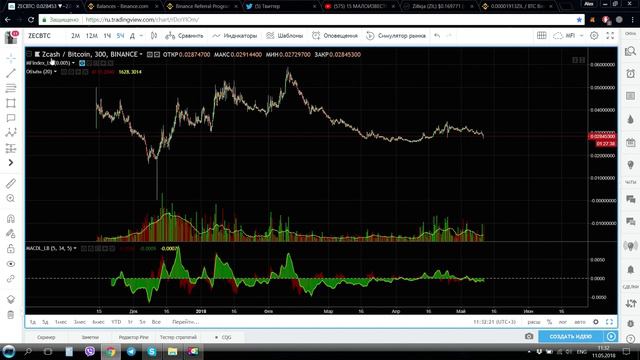Toggle percent scale at bottom
This screenshot has height=360, width=640.
[549, 322]
